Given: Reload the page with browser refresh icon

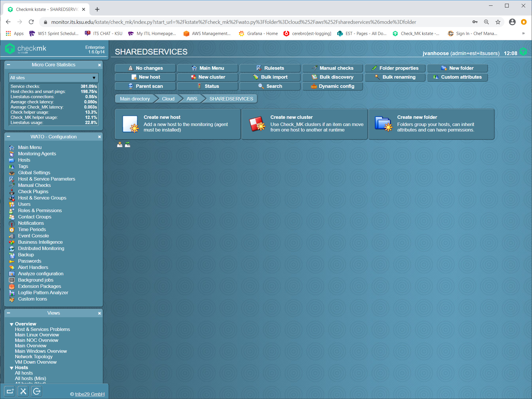Looking at the screenshot, I should pos(31,22).
